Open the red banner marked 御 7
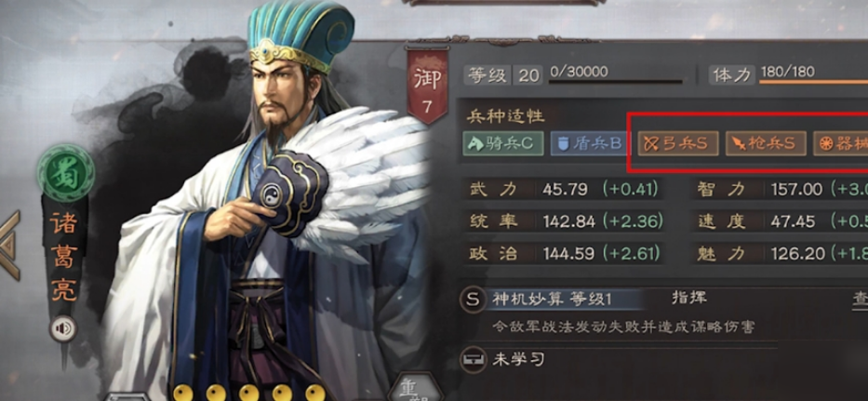Image resolution: width=868 pixels, height=401 pixels. click(427, 86)
